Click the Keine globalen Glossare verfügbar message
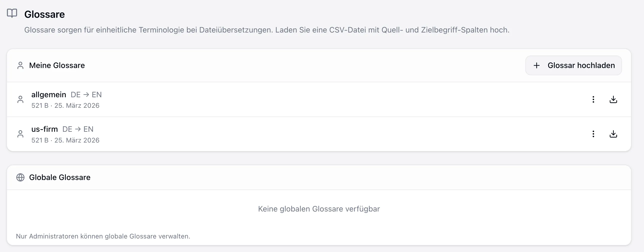This screenshot has height=252, width=644. point(319,209)
